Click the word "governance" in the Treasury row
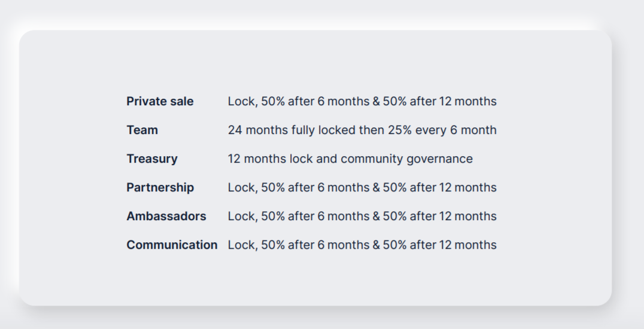 (440, 159)
